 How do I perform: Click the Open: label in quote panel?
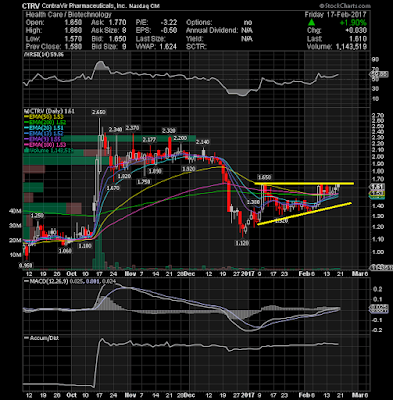(35, 23)
